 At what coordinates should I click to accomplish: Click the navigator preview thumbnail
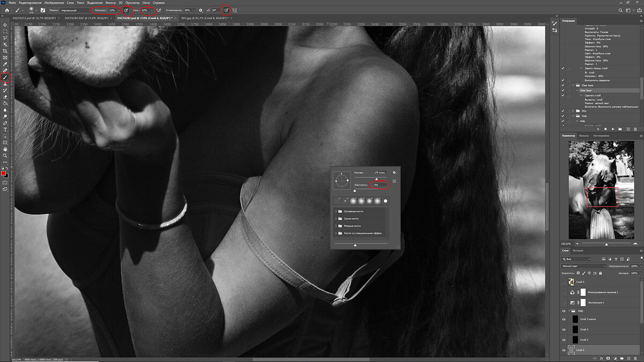(601, 190)
